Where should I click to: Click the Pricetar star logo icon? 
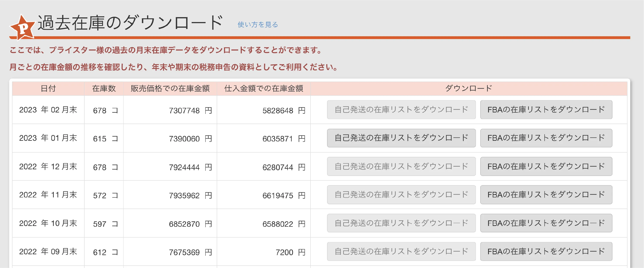23,27
